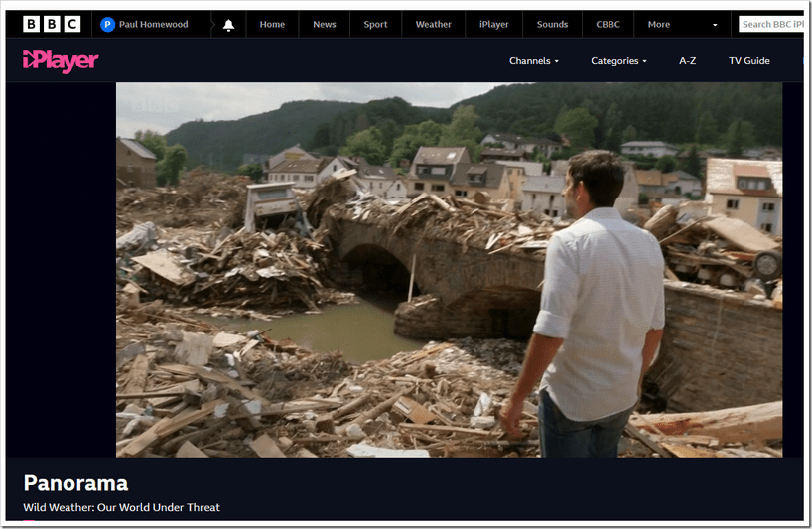The width and height of the screenshot is (812, 529).
Task: Expand the Channels dropdown
Action: (x=533, y=61)
